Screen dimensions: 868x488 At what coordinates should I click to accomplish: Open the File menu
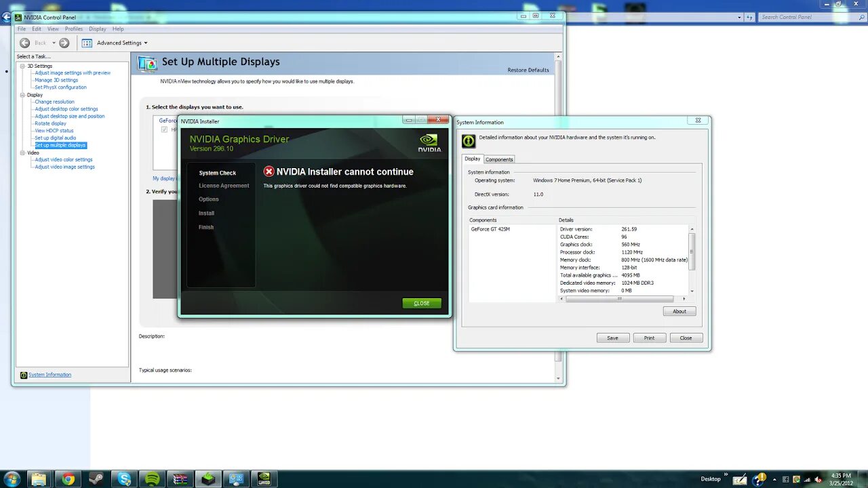click(22, 29)
